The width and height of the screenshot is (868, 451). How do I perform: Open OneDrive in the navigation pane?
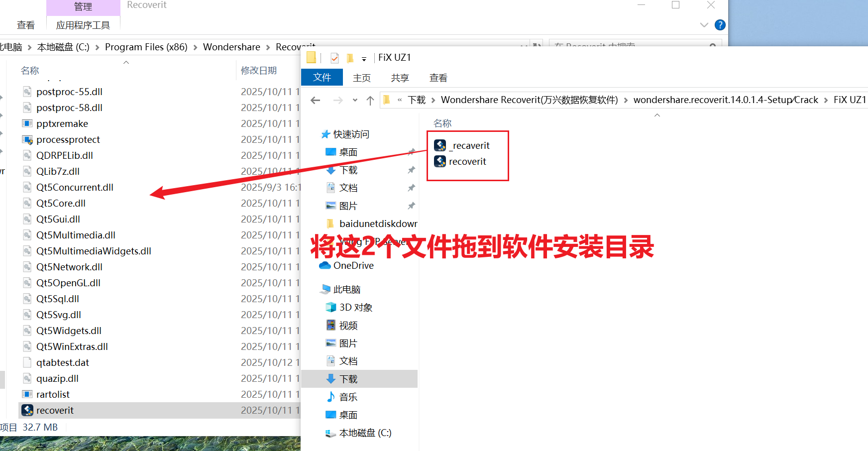point(353,266)
